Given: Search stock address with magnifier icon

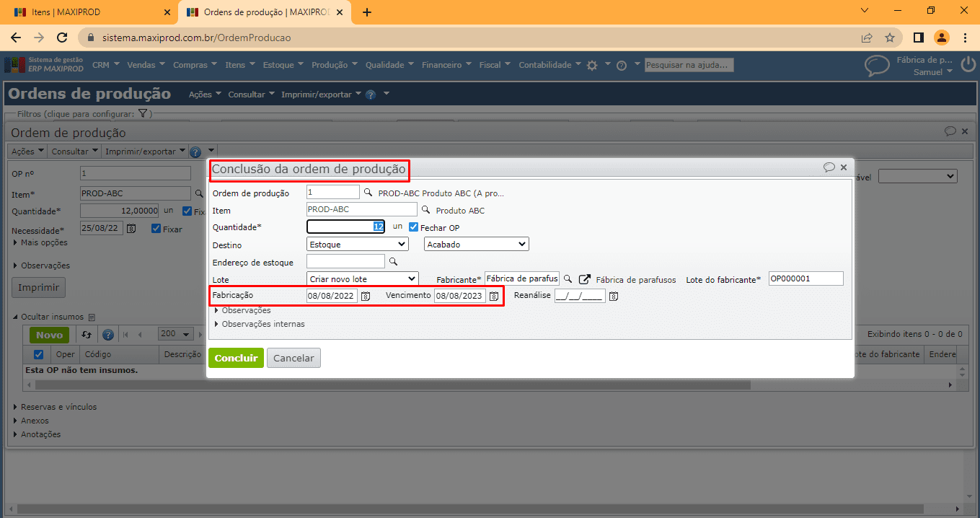Looking at the screenshot, I should point(394,261).
